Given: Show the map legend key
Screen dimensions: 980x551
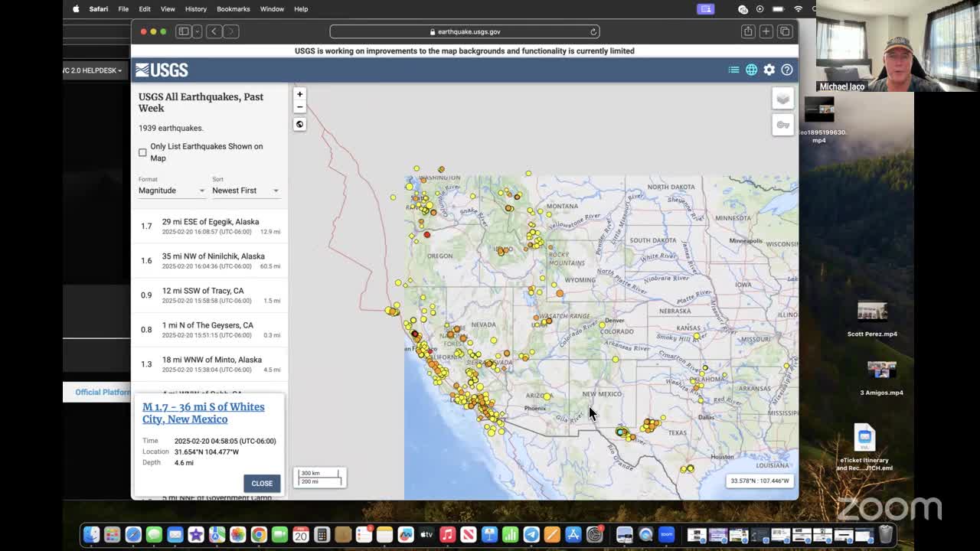Looking at the screenshot, I should coord(782,125).
